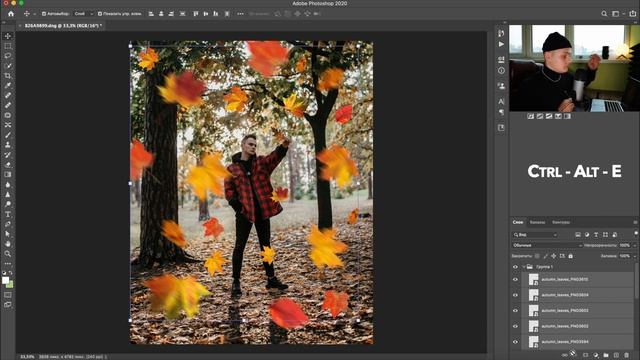Viewport: 640px width, 360px height.
Task: Hide the Группа 1 group
Action: click(x=515, y=267)
